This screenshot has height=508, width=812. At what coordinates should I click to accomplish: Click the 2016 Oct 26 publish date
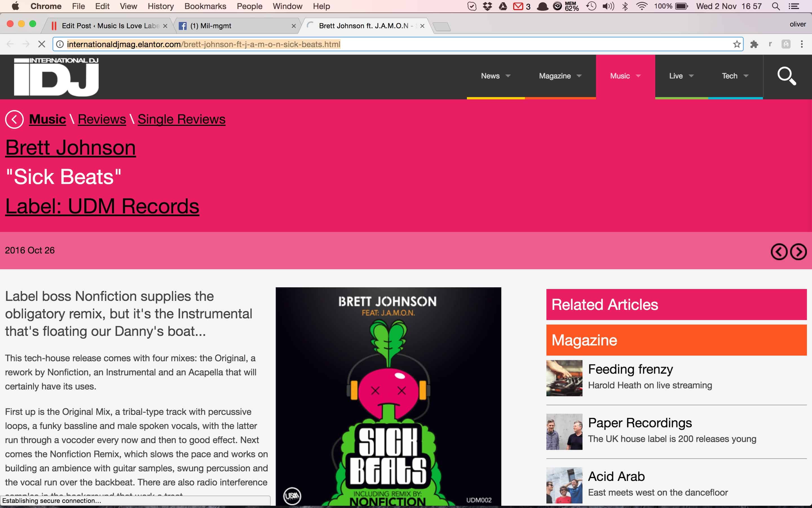pyautogui.click(x=30, y=250)
